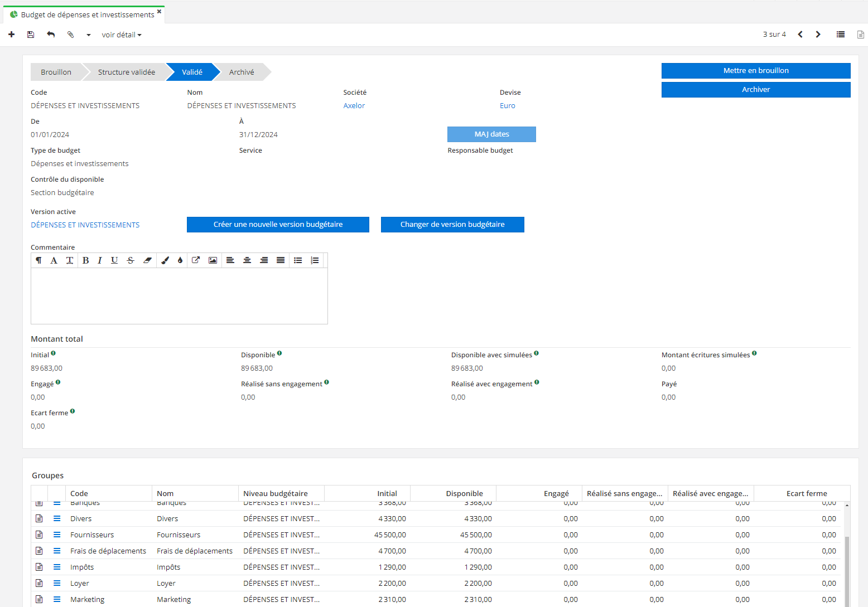Open the text color brush icon
The width and height of the screenshot is (868, 607).
click(165, 260)
